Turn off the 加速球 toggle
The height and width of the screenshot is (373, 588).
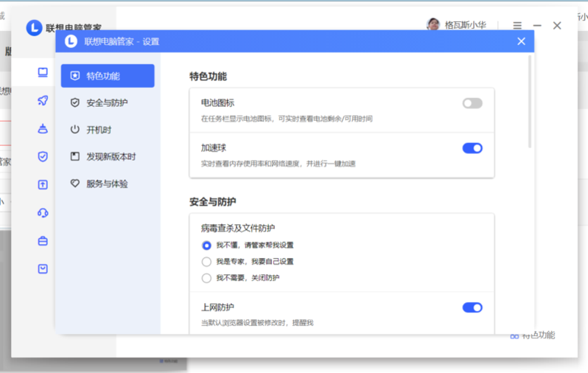click(x=472, y=148)
